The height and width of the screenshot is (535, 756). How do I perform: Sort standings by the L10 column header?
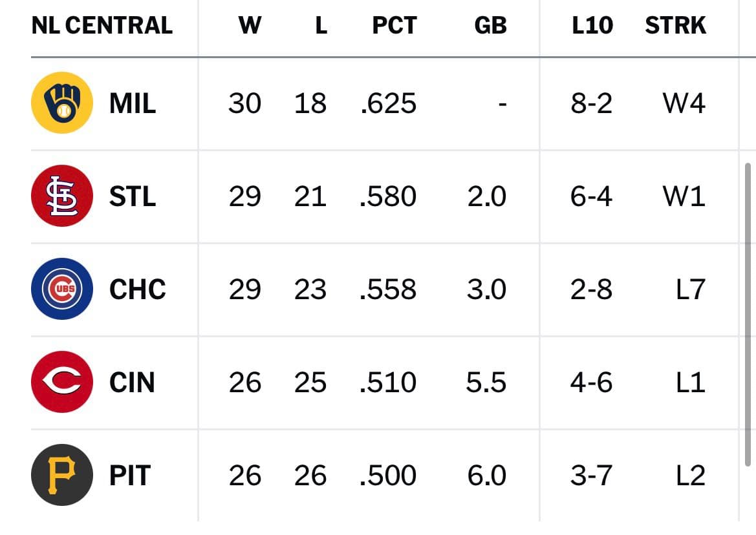592,25
